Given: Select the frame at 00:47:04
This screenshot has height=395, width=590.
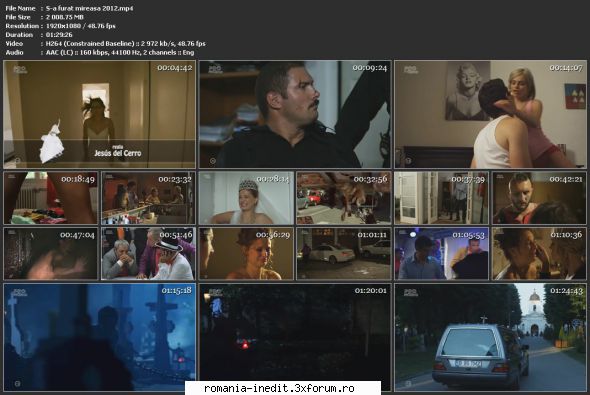Looking at the screenshot, I should (x=51, y=254).
